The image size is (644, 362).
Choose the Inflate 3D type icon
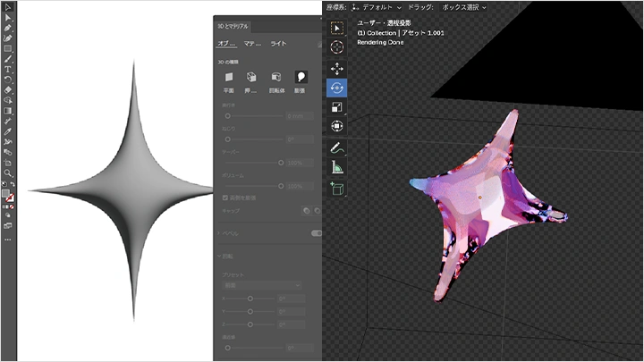301,77
